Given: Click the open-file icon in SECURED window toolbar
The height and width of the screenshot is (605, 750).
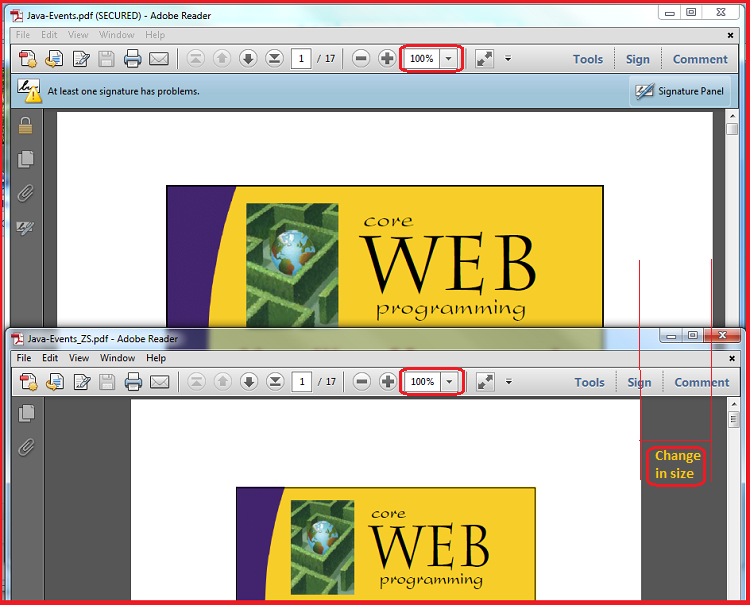Looking at the screenshot, I should coord(54,58).
